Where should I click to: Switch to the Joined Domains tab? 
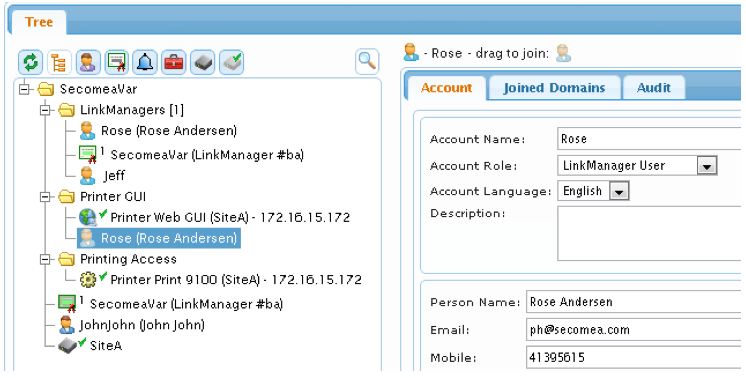pyautogui.click(x=554, y=87)
